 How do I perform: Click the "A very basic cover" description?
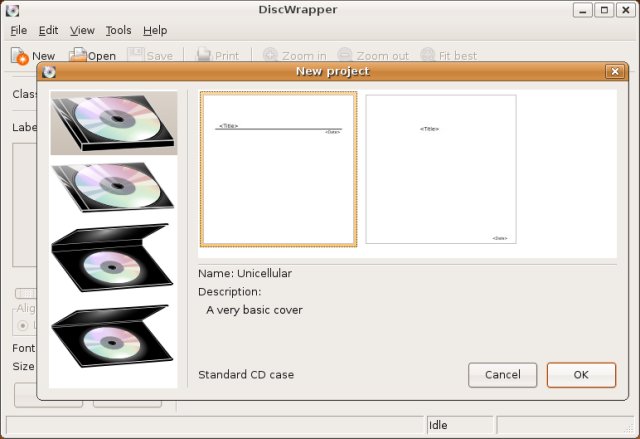(x=254, y=310)
